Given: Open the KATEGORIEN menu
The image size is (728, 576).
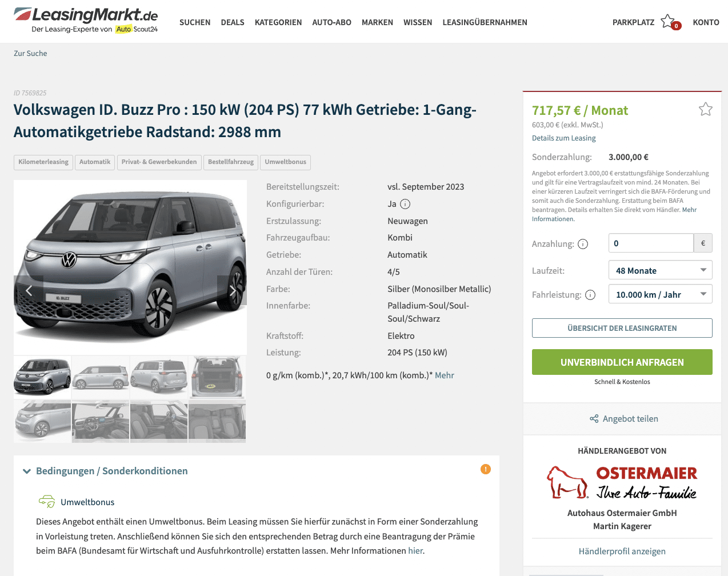Looking at the screenshot, I should coord(278,22).
